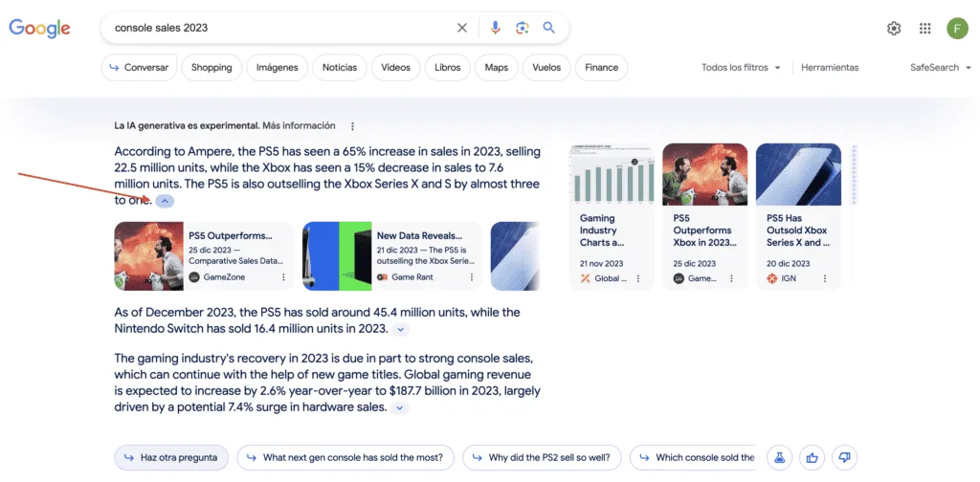Switch to the Noticias tab
The image size is (980, 482).
pos(340,68)
